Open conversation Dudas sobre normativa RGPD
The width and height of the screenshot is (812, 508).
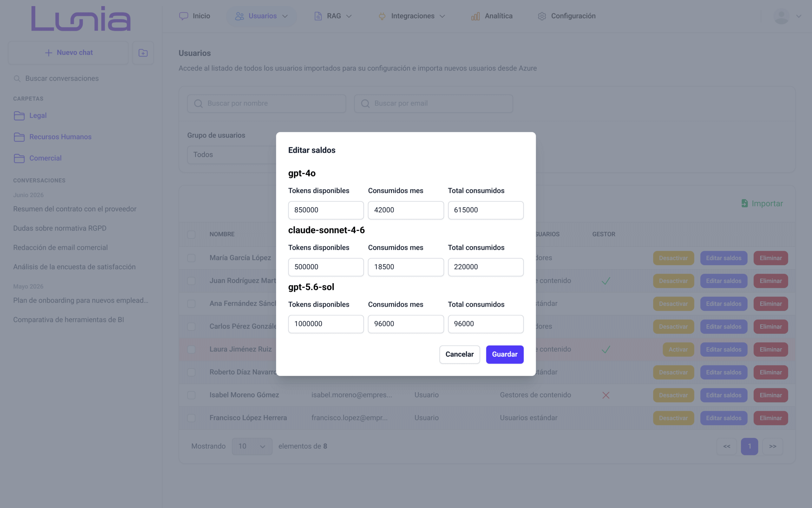coord(60,228)
